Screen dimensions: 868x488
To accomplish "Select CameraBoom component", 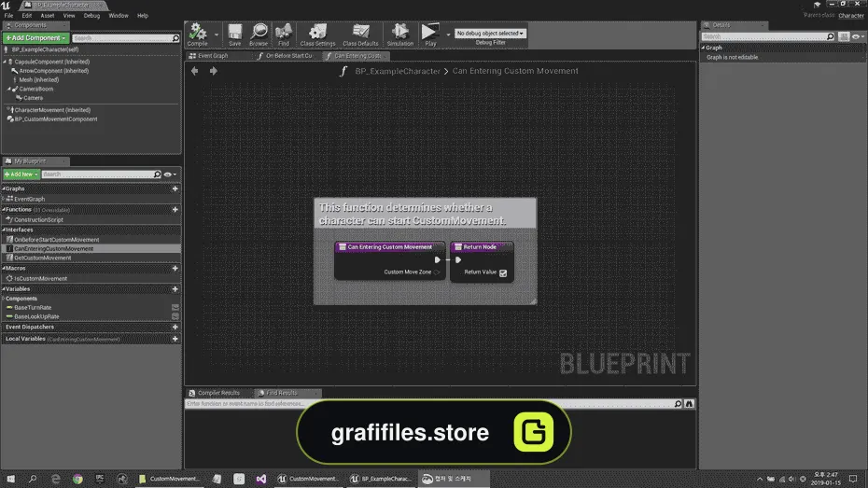I will pos(36,89).
